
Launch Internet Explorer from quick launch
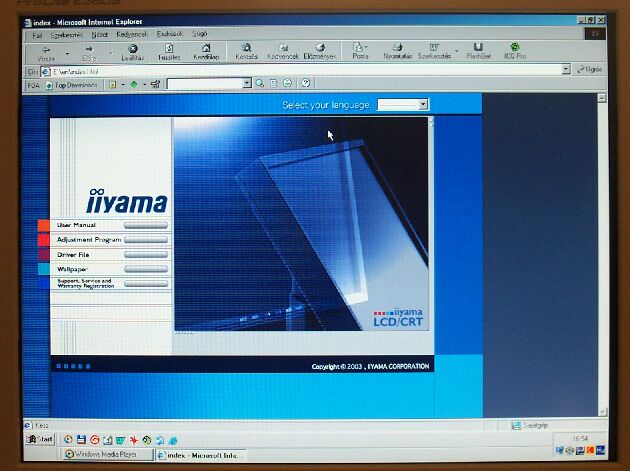173,441
